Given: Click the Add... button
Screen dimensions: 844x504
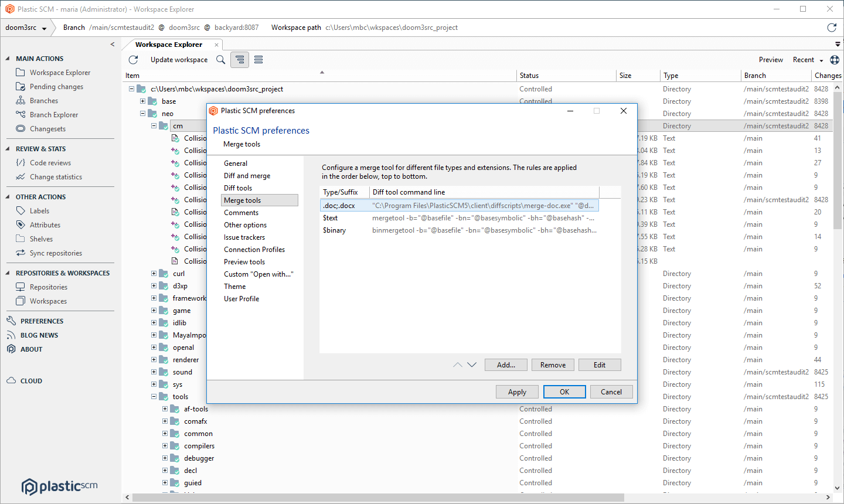Looking at the screenshot, I should click(x=506, y=365).
